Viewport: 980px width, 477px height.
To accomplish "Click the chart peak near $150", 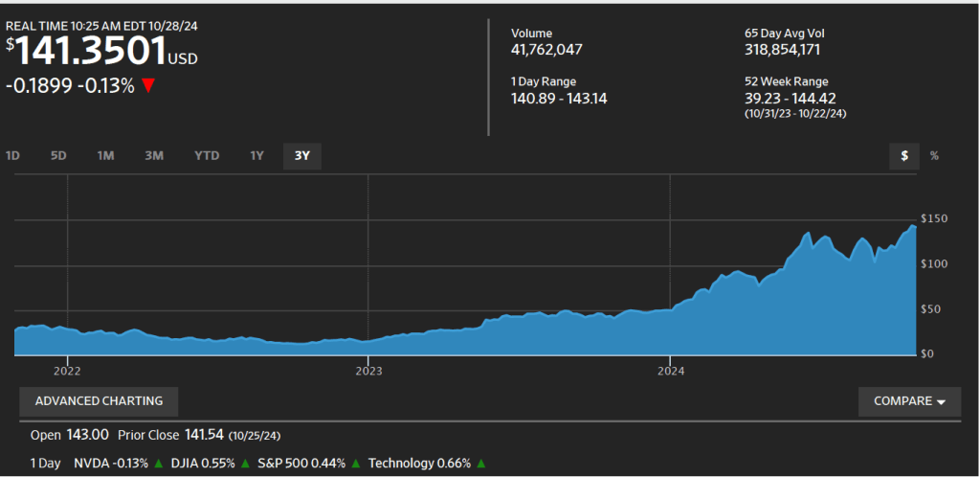I will (912, 226).
